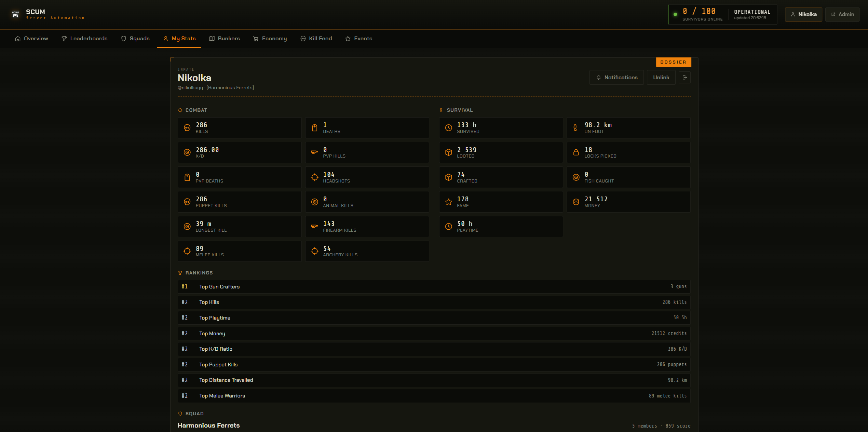
Task: Click the tombstone icon beside PVP Deaths
Action: click(187, 177)
